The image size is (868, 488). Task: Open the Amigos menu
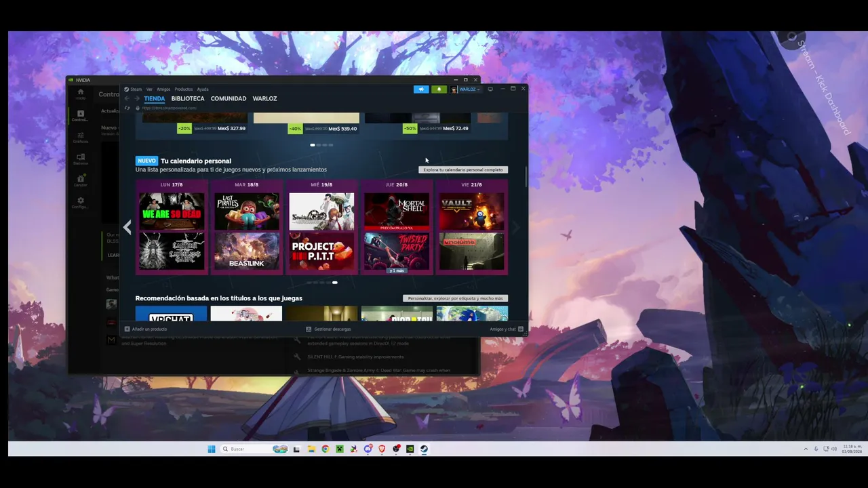163,89
